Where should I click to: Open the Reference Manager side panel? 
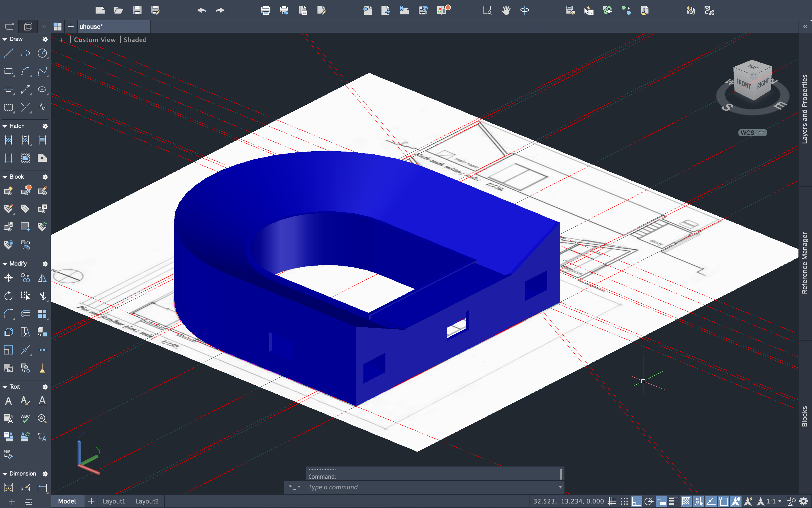805,263
